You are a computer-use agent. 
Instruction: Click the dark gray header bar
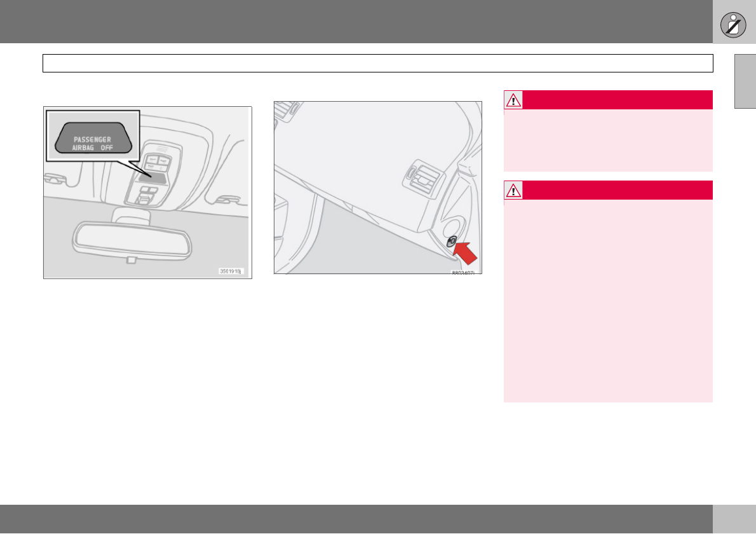point(356,22)
